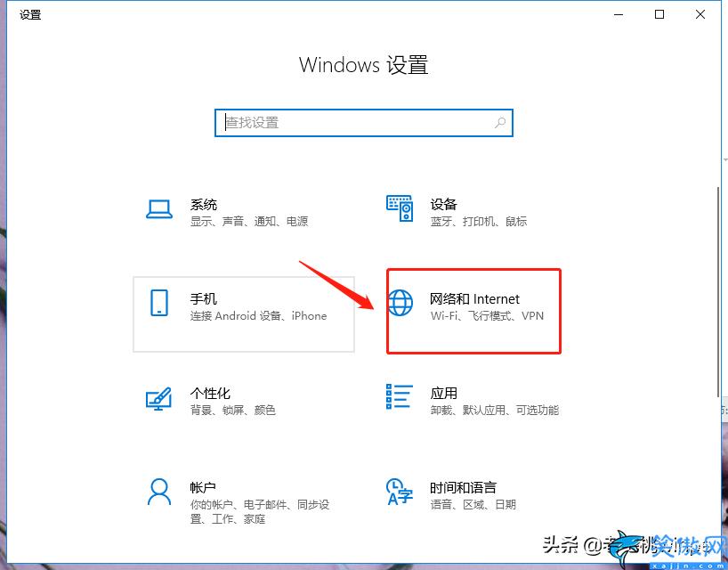Click the 卸载、默认应用、可选功能 description
This screenshot has width=728, height=570.
495,411
